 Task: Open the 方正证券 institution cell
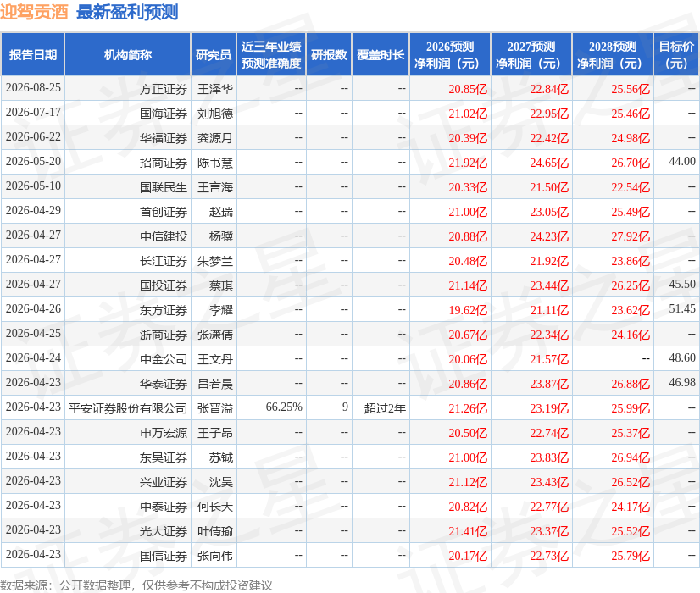pyautogui.click(x=164, y=89)
